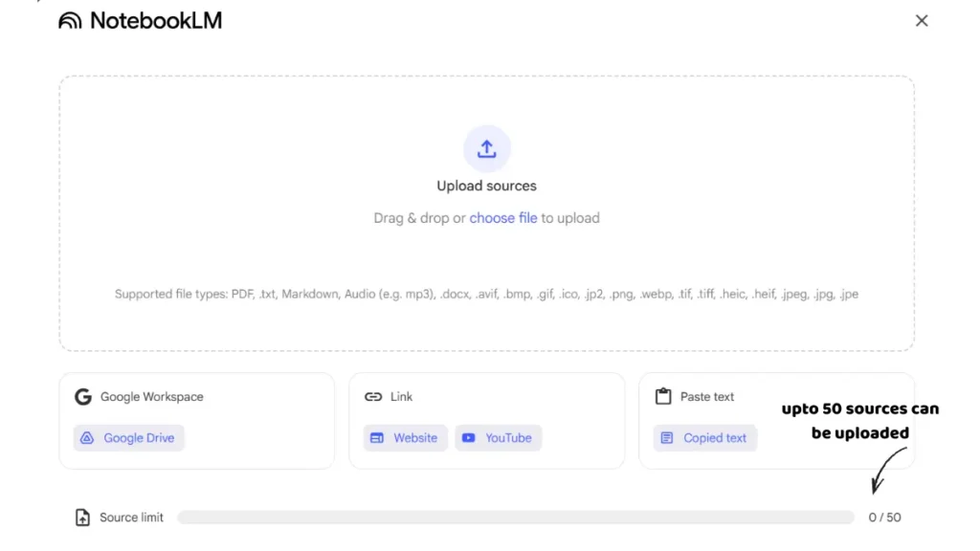Click the 0 / 50 source counter
980x551 pixels.
tap(884, 518)
